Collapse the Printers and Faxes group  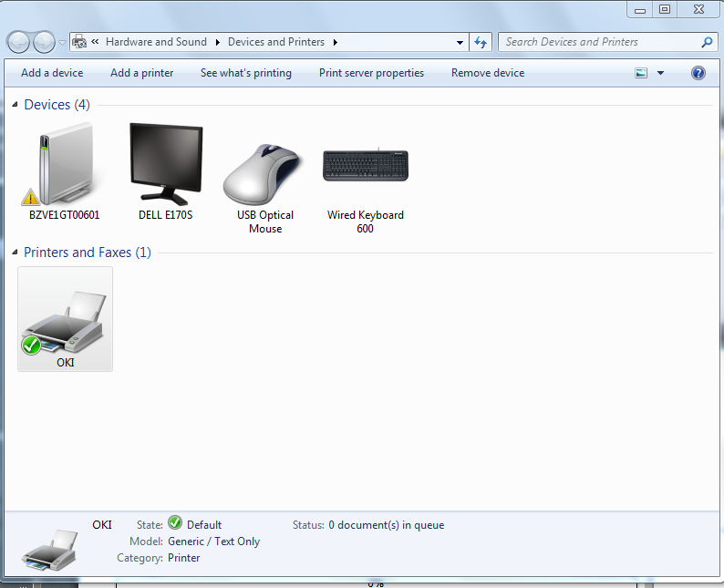(15, 253)
